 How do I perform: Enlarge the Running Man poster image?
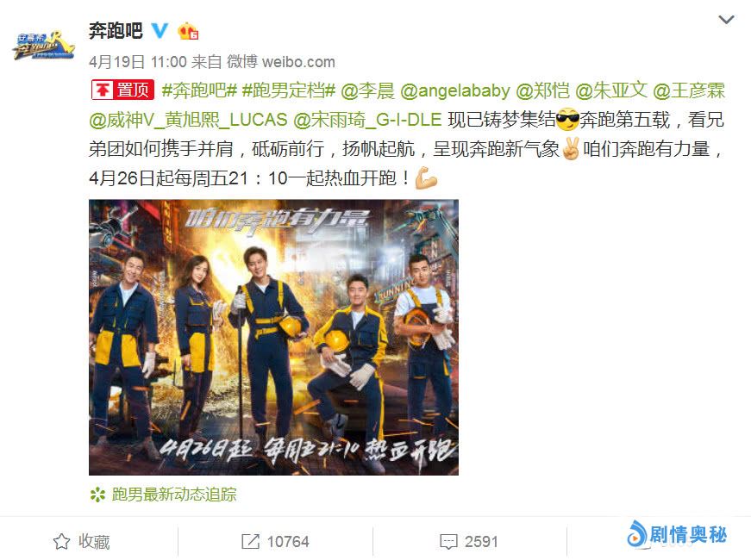click(273, 337)
